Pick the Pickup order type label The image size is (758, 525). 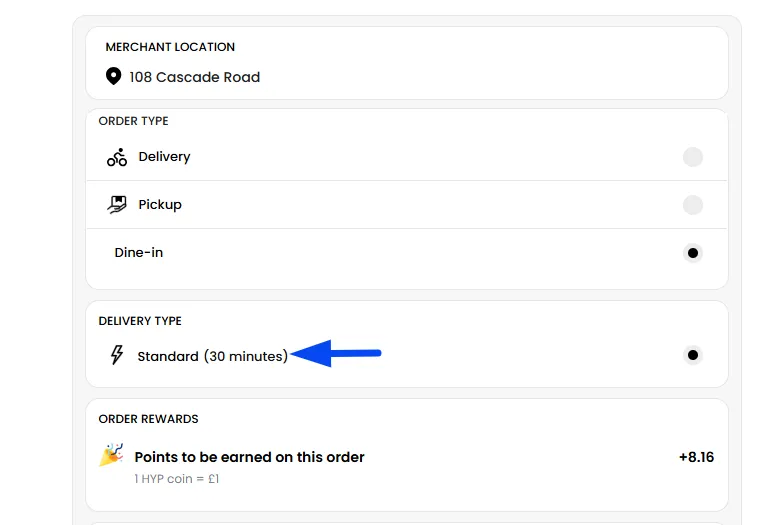click(x=160, y=205)
